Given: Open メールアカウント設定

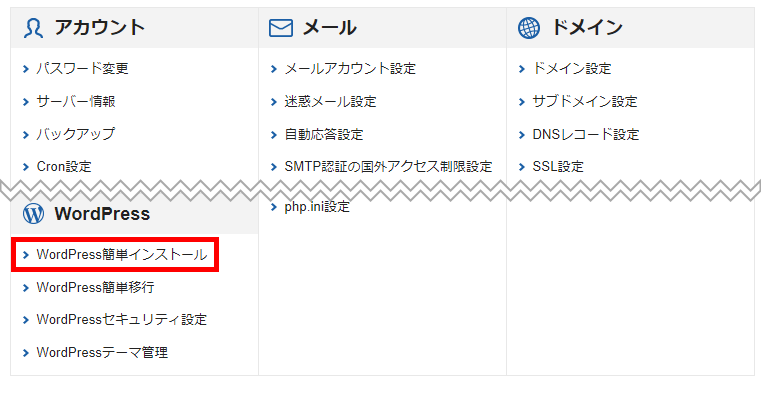Looking at the screenshot, I should [x=350, y=68].
